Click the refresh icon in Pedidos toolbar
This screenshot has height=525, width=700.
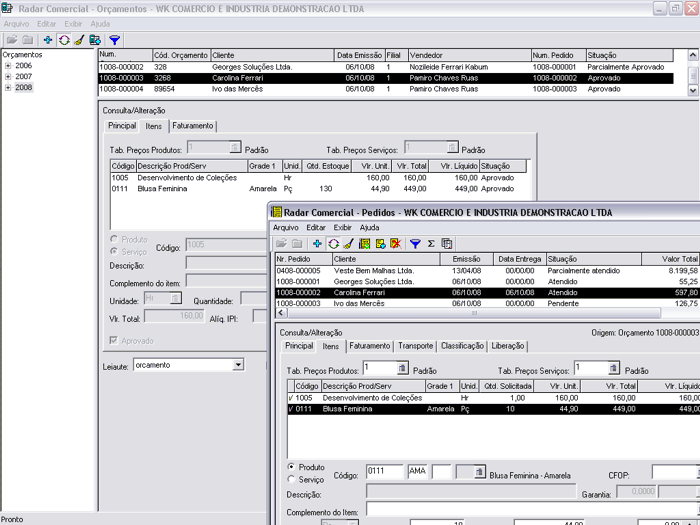[x=334, y=244]
